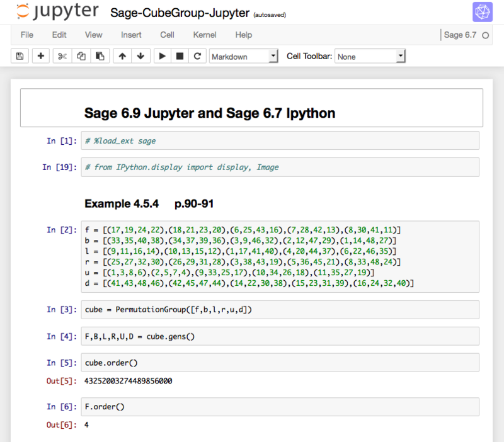Select the Example 4.5.4 heading
The height and width of the screenshot is (442, 504).
[149, 203]
